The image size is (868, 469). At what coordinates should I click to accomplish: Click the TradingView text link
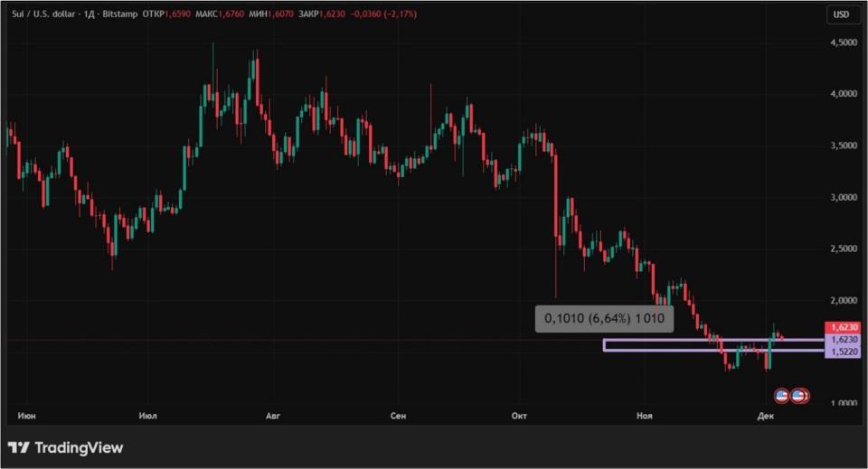click(78, 447)
